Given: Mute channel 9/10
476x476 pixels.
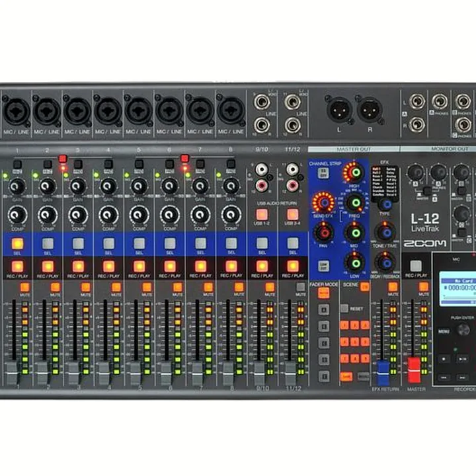Looking at the screenshot, I should tap(270, 287).
